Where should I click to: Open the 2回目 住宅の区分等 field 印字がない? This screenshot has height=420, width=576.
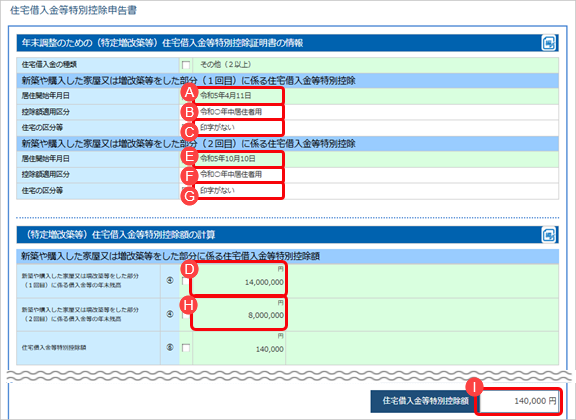click(x=238, y=191)
